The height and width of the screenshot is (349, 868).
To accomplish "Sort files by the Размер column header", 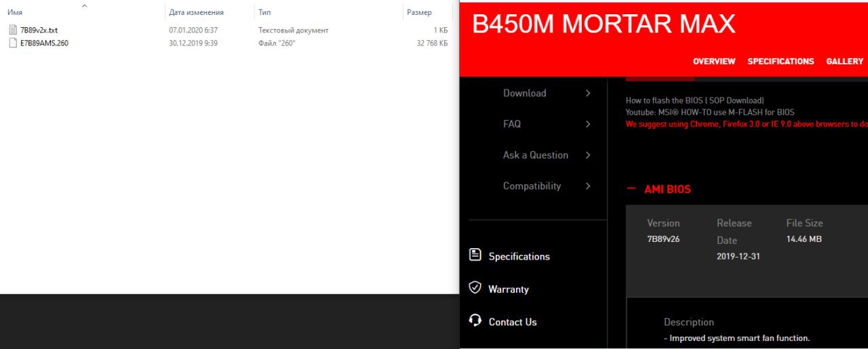I will 419,12.
